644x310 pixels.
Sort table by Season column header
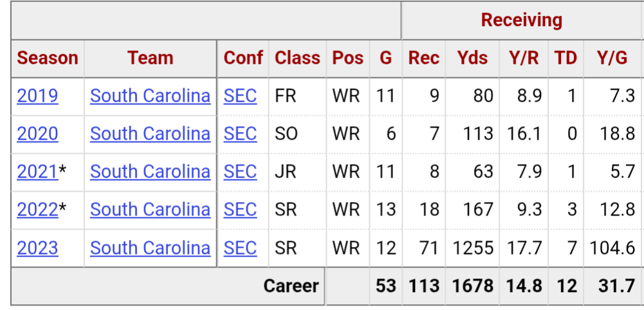coord(48,58)
